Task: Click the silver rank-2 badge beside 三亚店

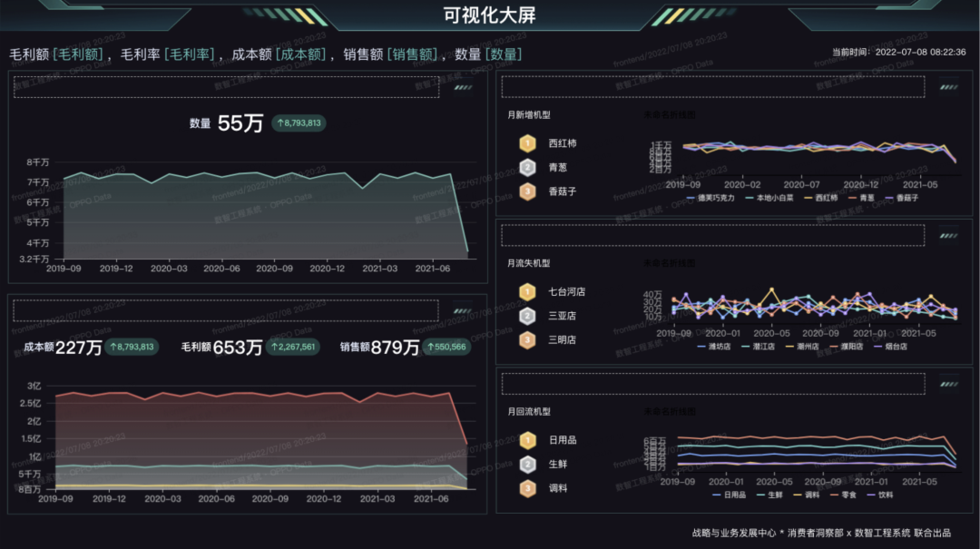Action: point(527,316)
